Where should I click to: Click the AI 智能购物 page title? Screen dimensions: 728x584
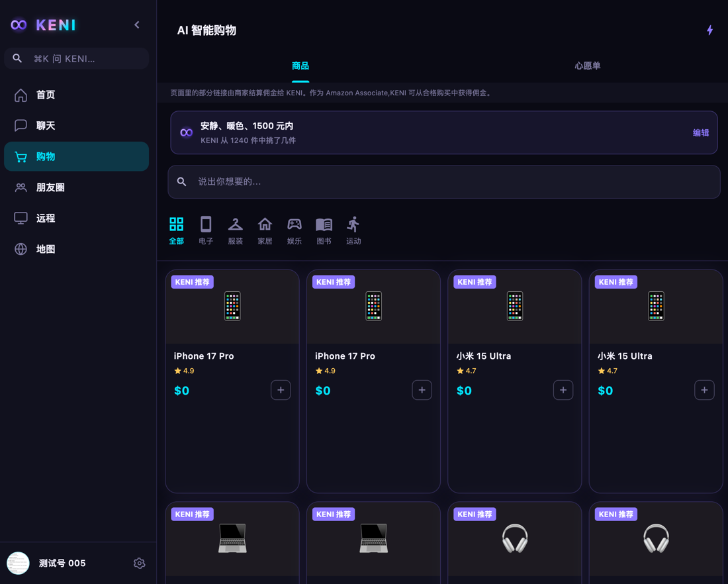click(x=206, y=30)
